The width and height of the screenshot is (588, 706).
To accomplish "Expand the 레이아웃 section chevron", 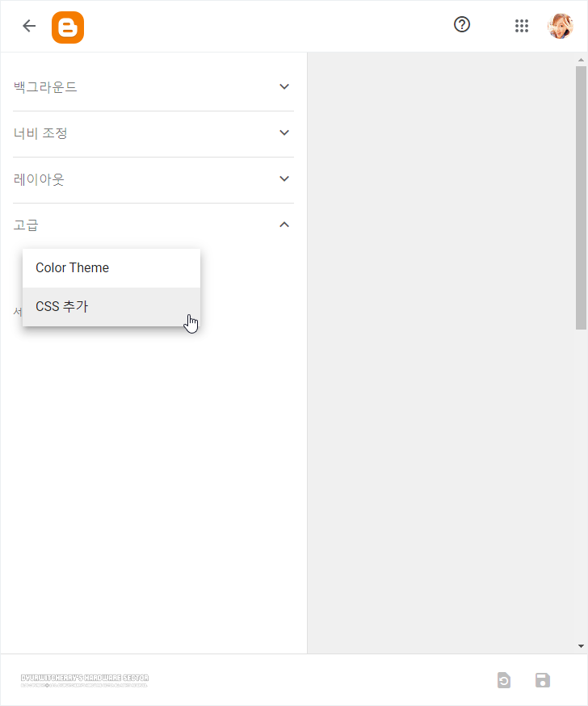I will pyautogui.click(x=284, y=179).
